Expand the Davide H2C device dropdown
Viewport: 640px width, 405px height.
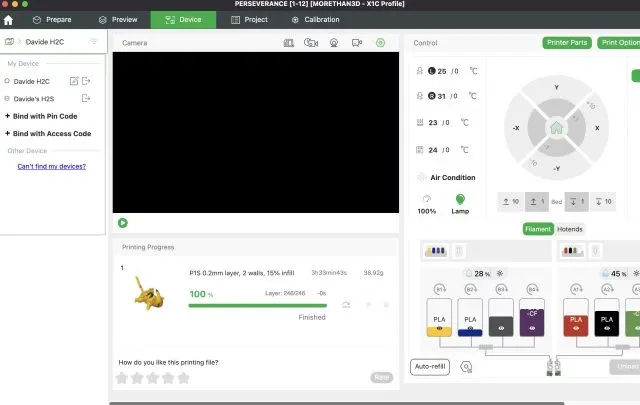(94, 42)
